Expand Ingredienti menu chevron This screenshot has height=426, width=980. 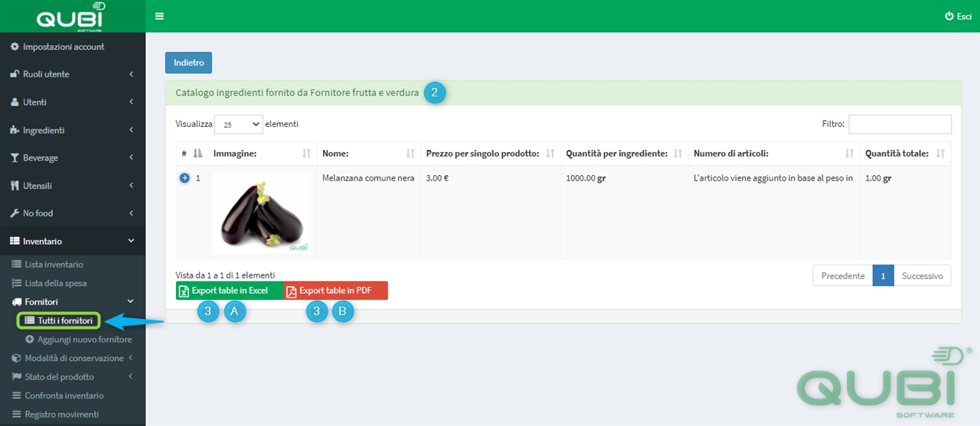click(131, 130)
